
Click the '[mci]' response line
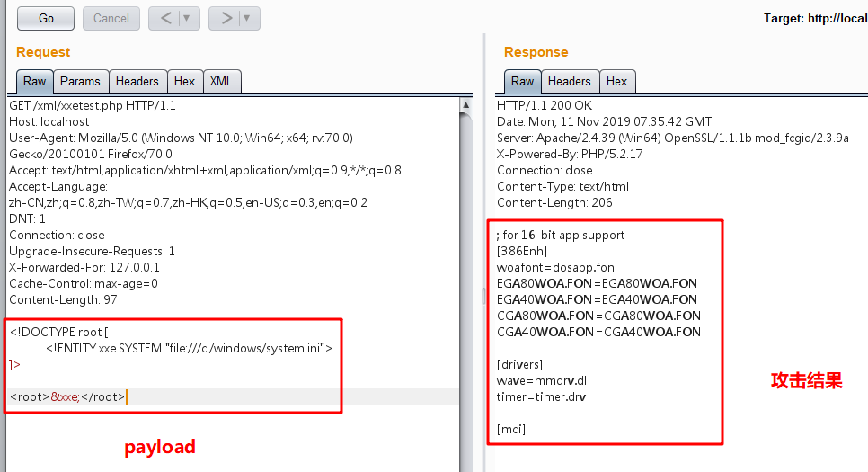tap(511, 430)
